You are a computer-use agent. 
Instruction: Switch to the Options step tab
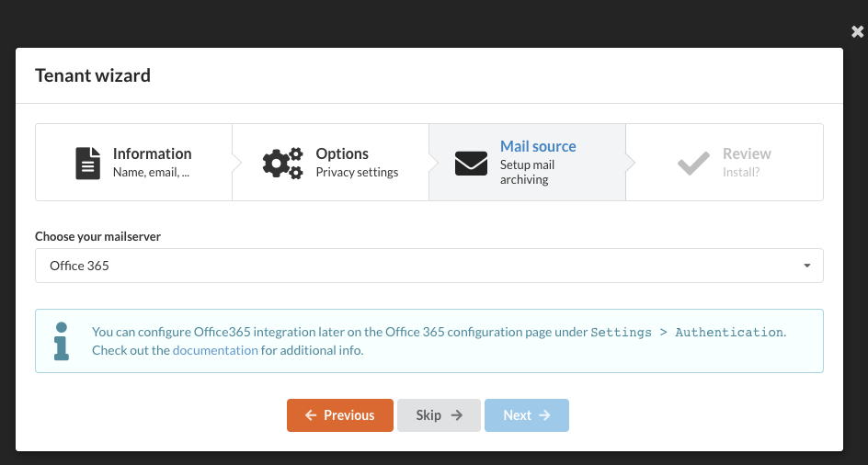coord(330,162)
